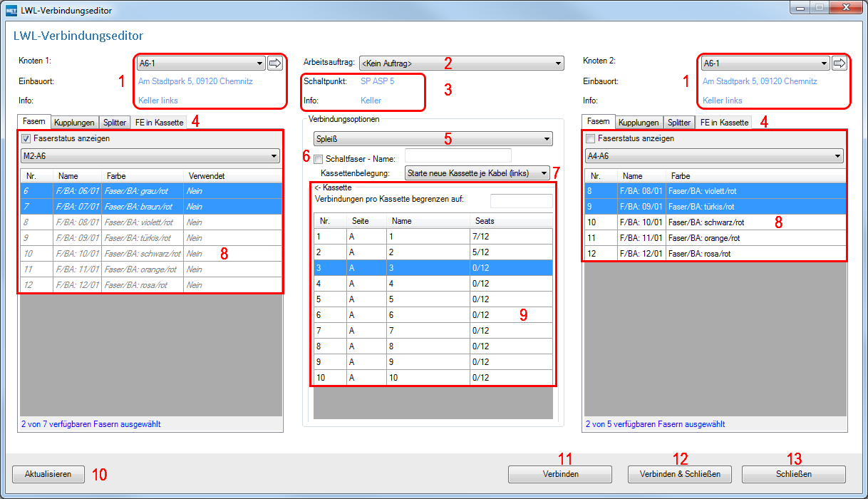Viewport: 868px width, 499px height.
Task: Open the Knoten 1 dropdown
Action: (x=201, y=63)
